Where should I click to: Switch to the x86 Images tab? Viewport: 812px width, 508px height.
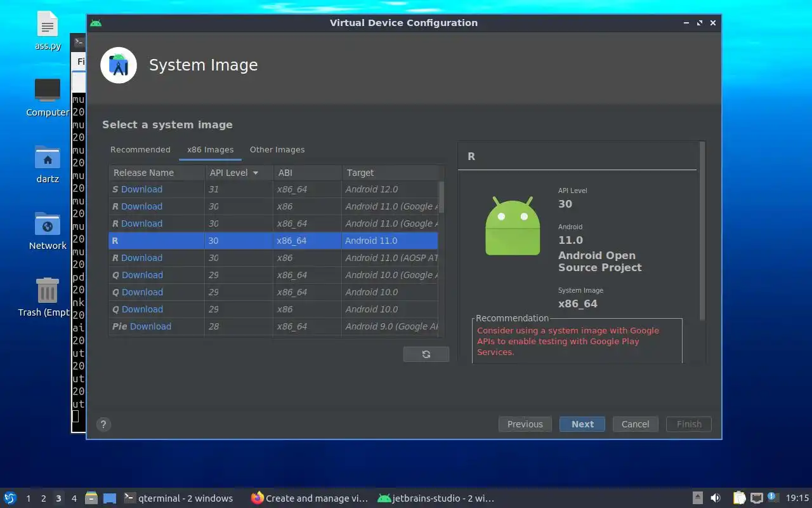pos(210,150)
